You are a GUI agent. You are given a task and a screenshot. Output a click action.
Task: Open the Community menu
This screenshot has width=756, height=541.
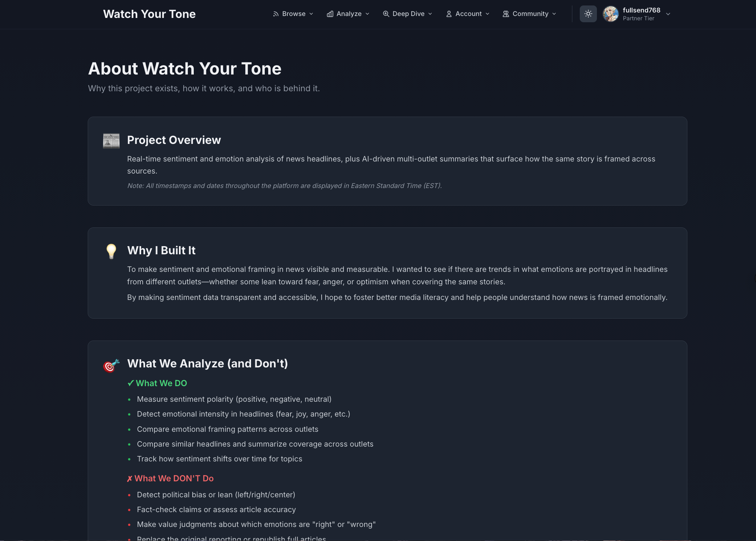pos(529,14)
